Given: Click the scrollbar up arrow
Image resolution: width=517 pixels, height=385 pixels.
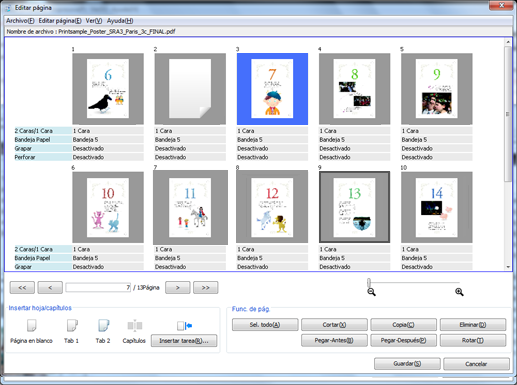Looking at the screenshot, I should tap(508, 42).
